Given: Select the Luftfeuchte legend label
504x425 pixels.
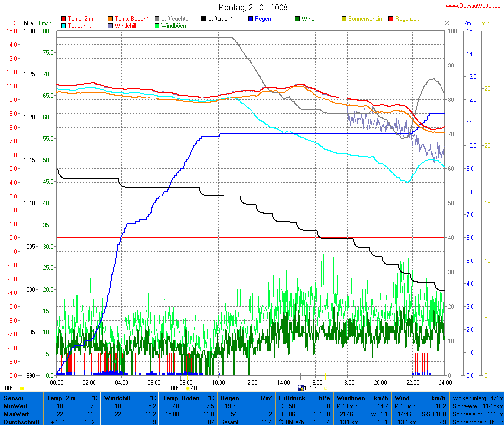Looking at the screenshot, I should point(176,19).
